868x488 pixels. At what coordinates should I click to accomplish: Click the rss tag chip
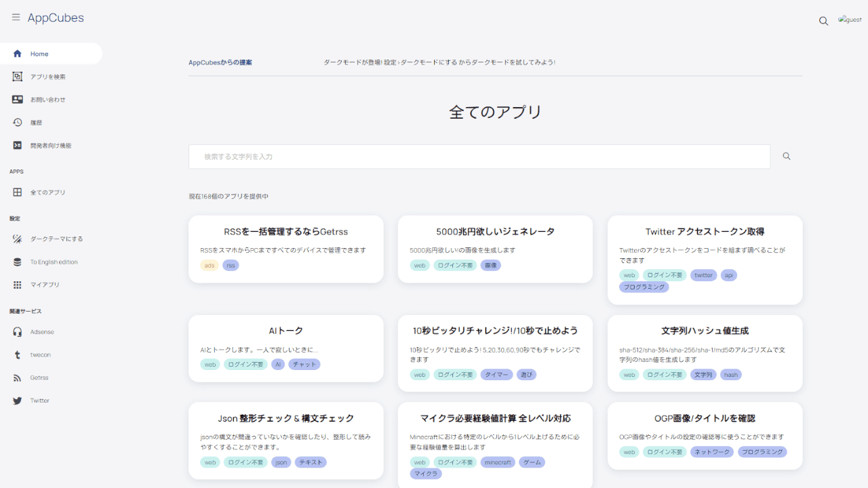tap(231, 265)
